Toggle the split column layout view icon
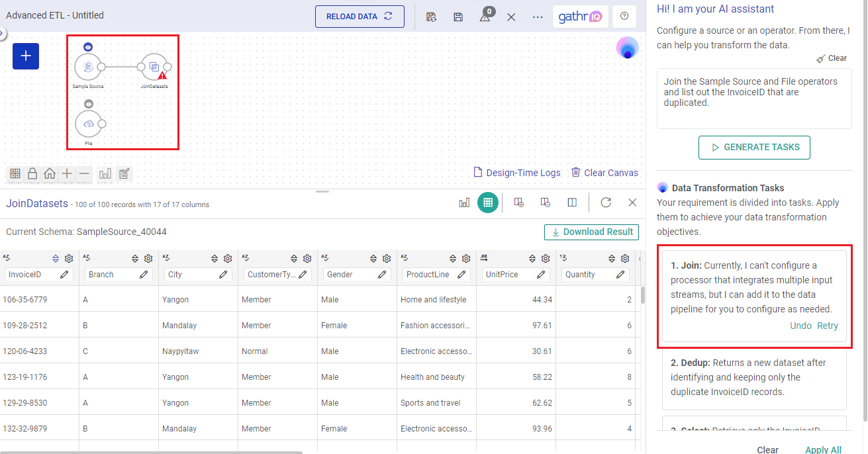The height and width of the screenshot is (454, 868). click(572, 203)
